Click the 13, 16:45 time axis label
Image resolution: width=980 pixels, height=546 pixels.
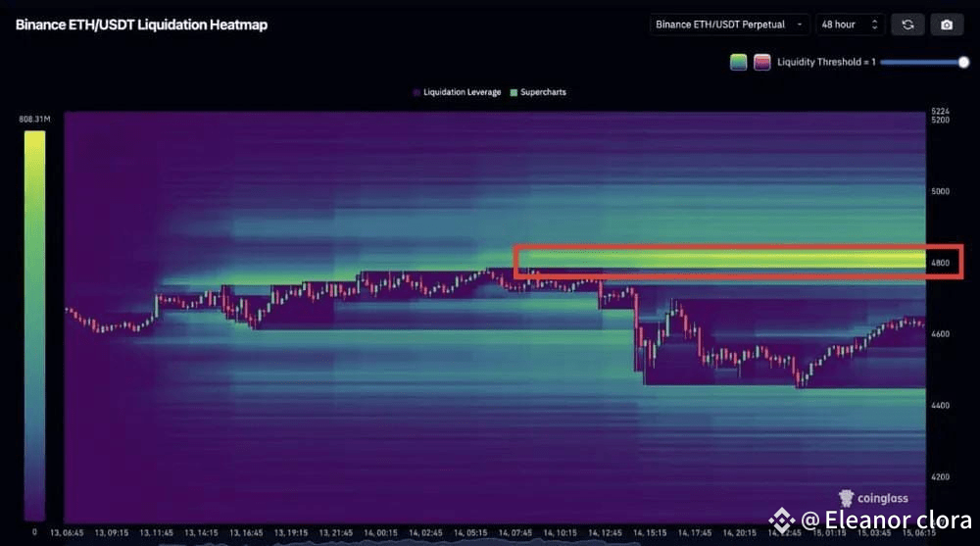point(246,533)
